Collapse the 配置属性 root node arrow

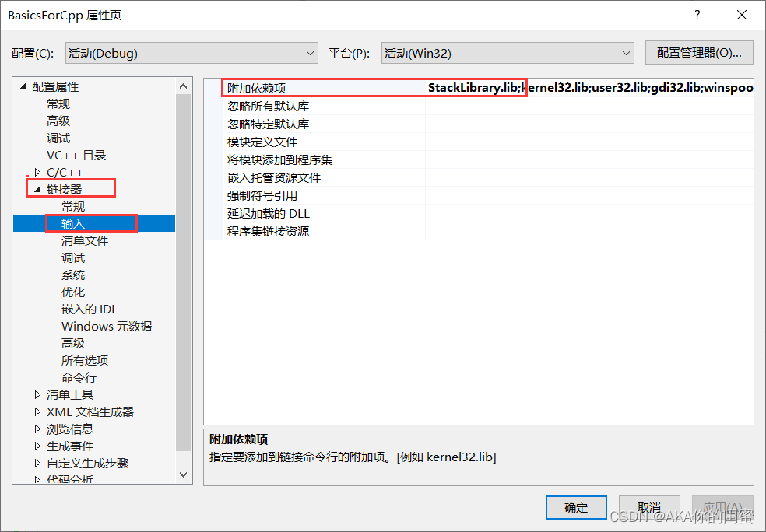pyautogui.click(x=23, y=87)
